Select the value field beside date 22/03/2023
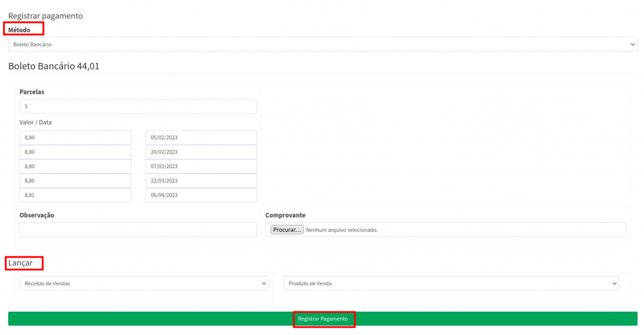644x335 pixels. (x=75, y=181)
